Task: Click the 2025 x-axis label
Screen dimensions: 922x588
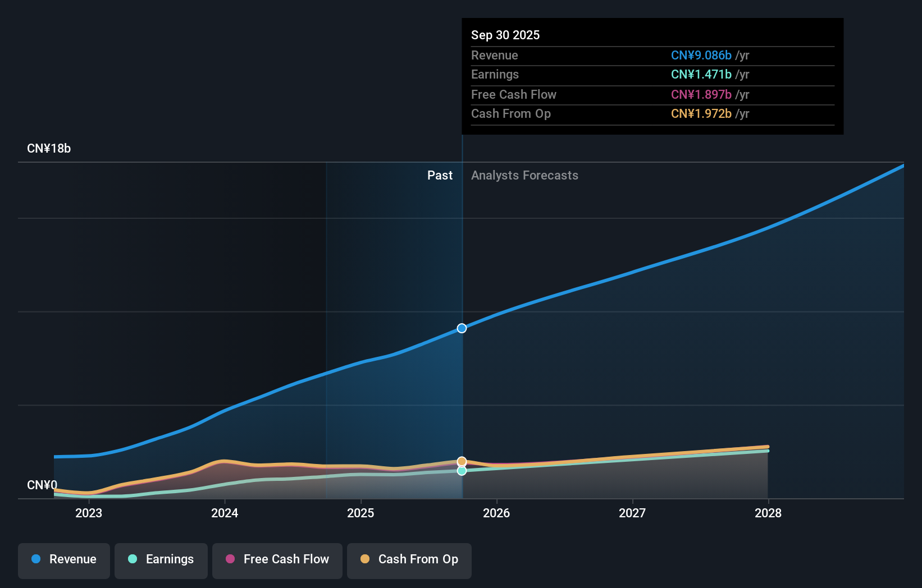Action: click(x=360, y=513)
